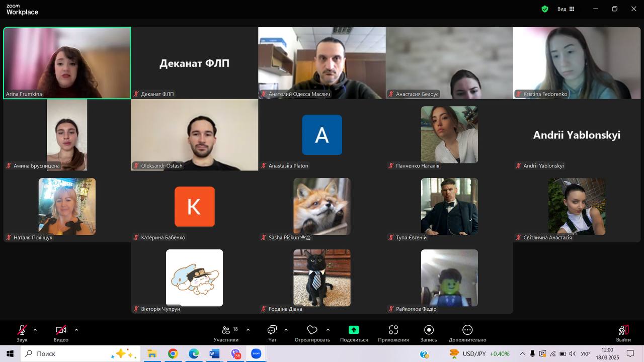Open the Дополнительно more options menu
The image size is (644, 362).
pyautogui.click(x=467, y=333)
